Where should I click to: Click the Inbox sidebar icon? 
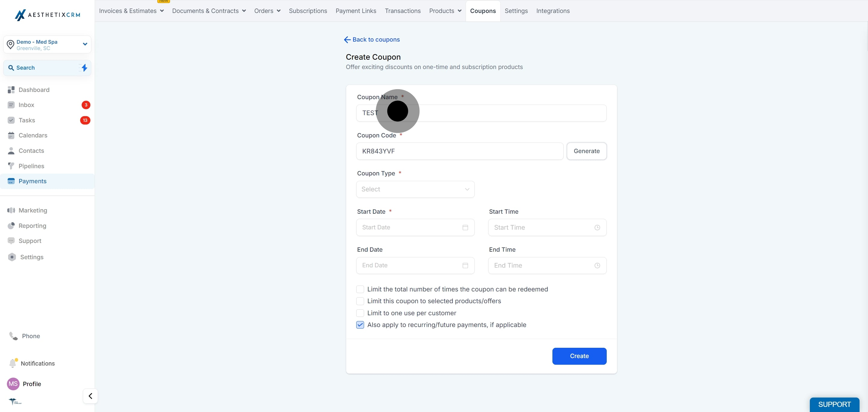pos(11,105)
